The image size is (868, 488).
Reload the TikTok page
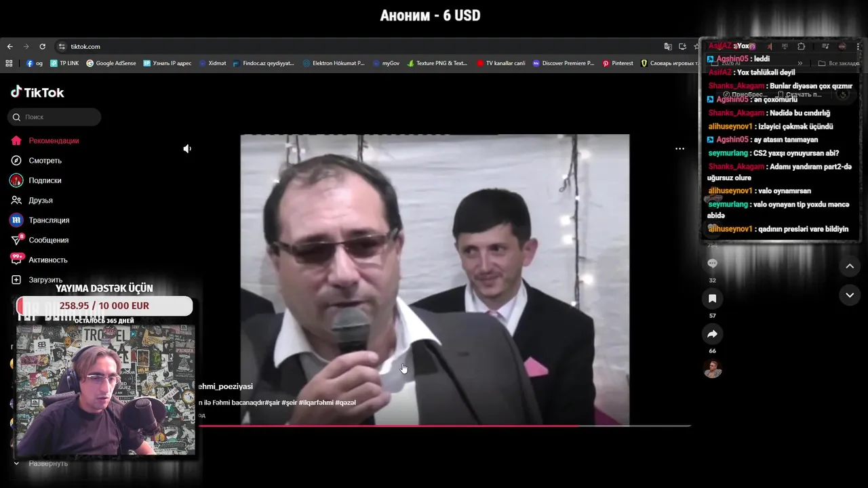click(x=42, y=47)
